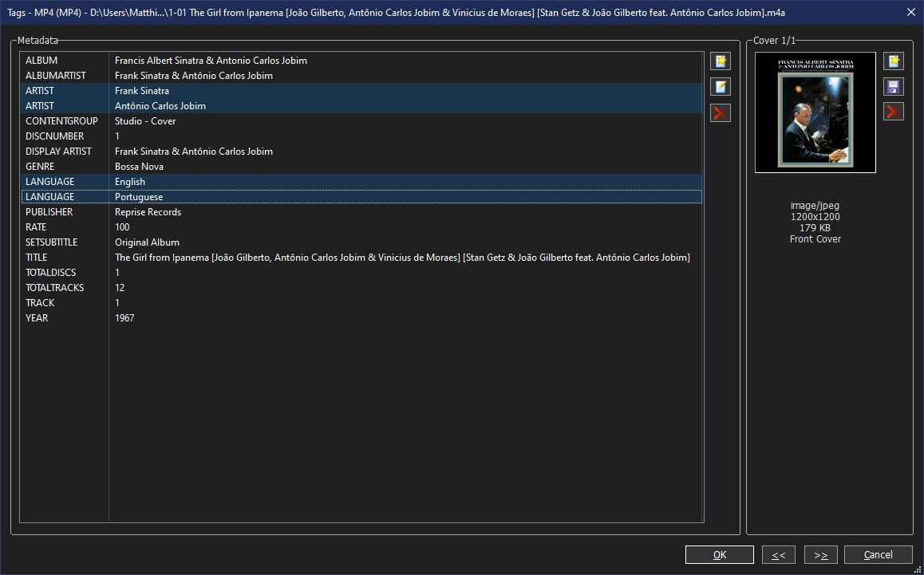Close the Tags dialog window
The image size is (924, 575).
[x=910, y=13]
